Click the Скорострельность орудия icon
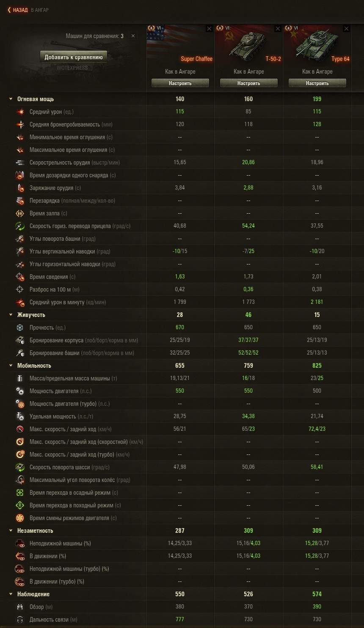 click(x=20, y=163)
